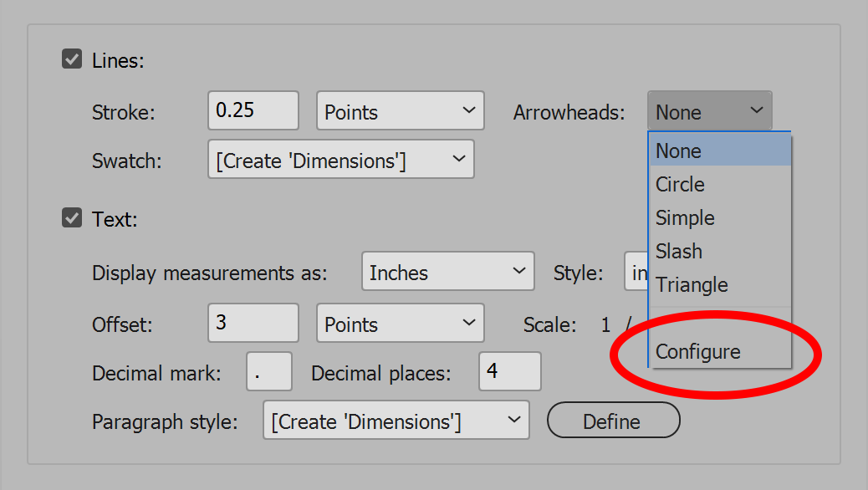Collapse the Arrowheads dropdown showing None
The image size is (868, 490).
tap(709, 111)
